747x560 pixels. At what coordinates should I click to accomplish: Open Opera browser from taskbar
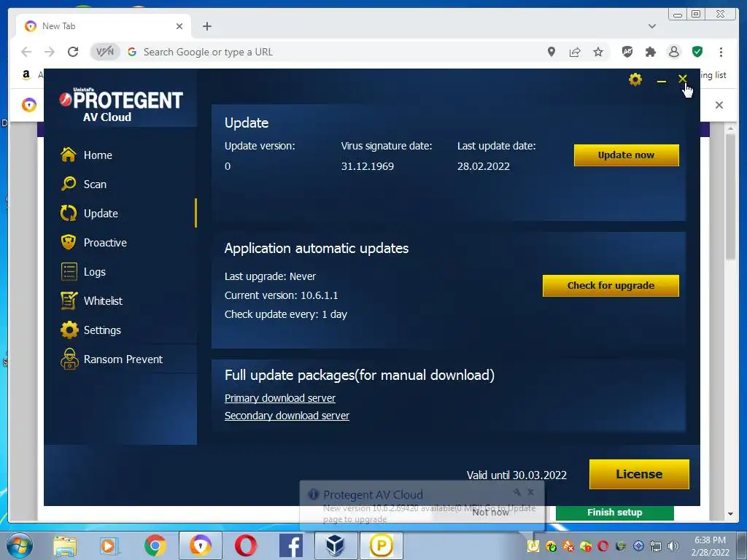click(245, 545)
